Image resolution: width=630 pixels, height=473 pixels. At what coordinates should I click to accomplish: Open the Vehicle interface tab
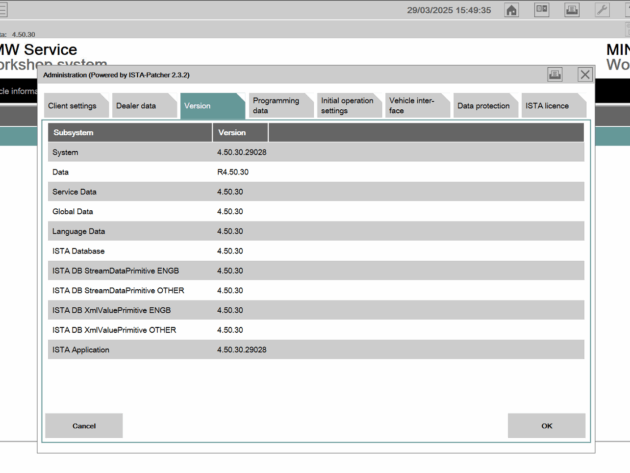[417, 106]
